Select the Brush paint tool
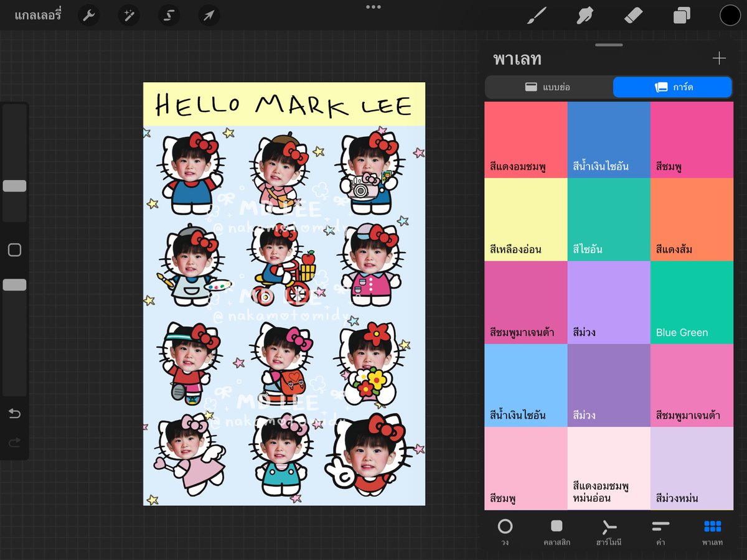 [x=537, y=15]
